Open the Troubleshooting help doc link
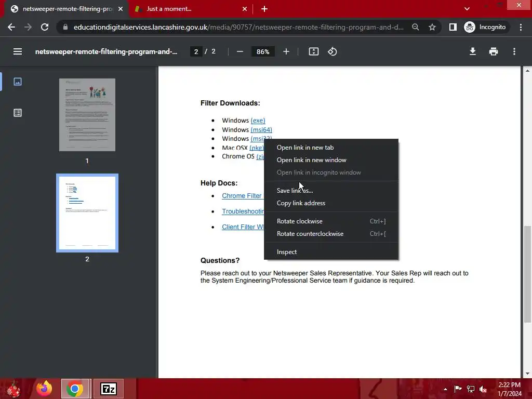 [x=243, y=211]
